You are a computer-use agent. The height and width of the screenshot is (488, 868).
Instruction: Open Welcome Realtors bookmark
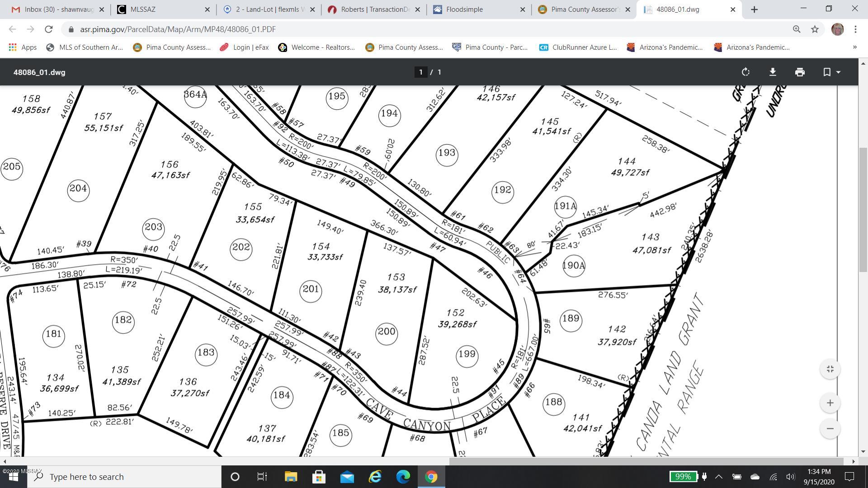[x=316, y=47]
